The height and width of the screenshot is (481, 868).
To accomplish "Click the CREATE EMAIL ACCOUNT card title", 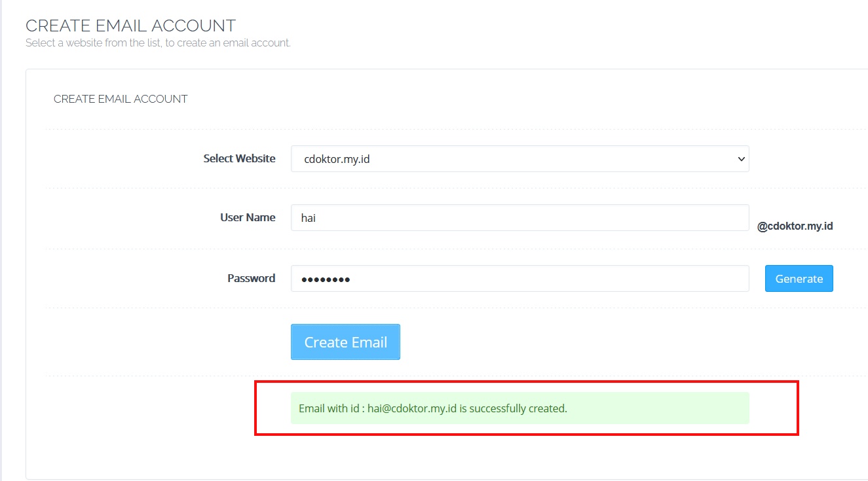I will (x=121, y=99).
